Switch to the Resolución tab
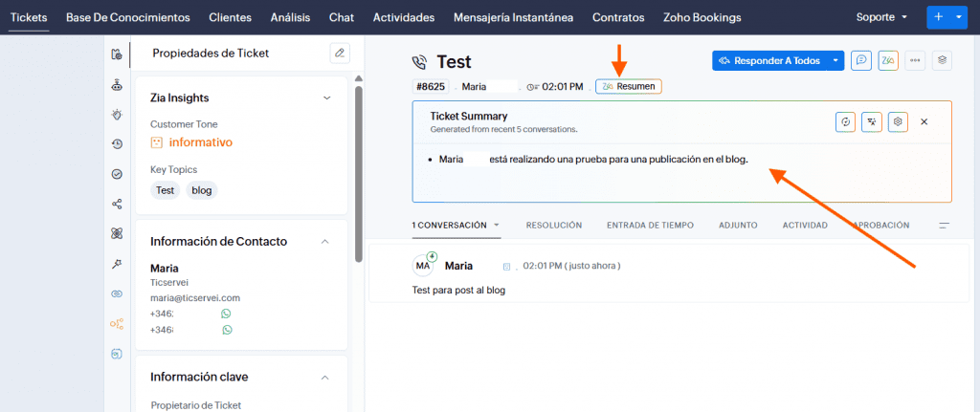This screenshot has width=980, height=412. pyautogui.click(x=553, y=226)
